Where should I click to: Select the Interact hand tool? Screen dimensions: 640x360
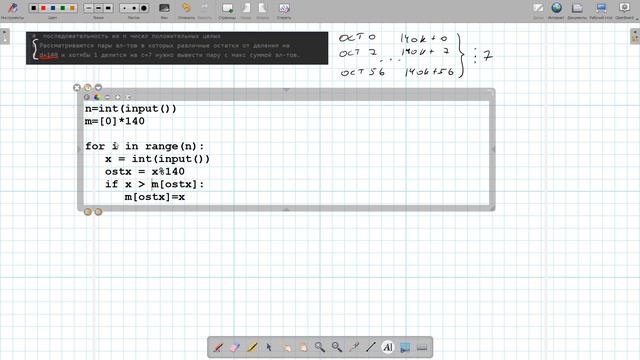pyautogui.click(x=286, y=347)
